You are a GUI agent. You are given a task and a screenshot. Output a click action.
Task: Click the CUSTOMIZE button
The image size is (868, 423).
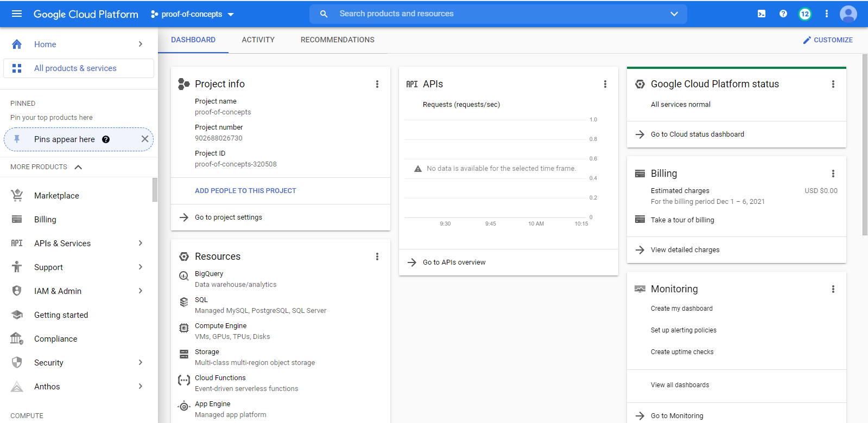coord(828,40)
